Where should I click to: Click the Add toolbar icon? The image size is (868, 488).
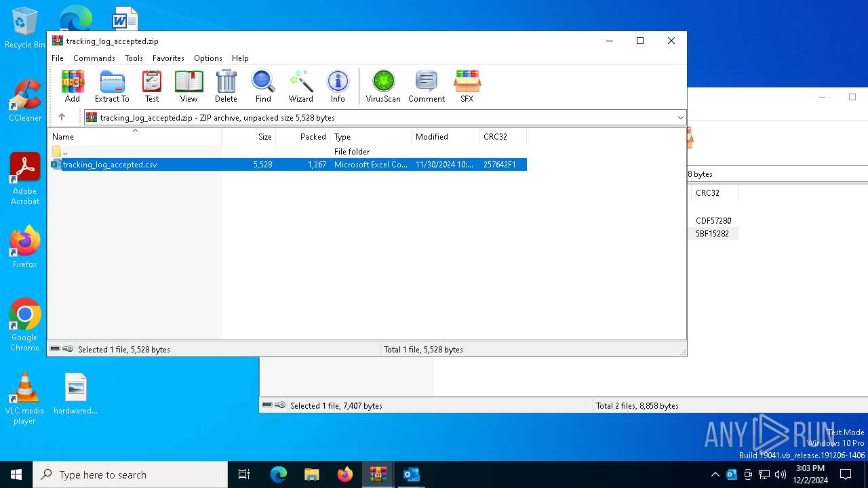73,86
